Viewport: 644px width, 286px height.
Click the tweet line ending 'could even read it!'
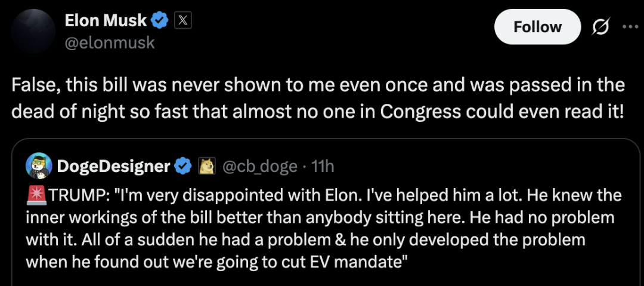(x=317, y=111)
